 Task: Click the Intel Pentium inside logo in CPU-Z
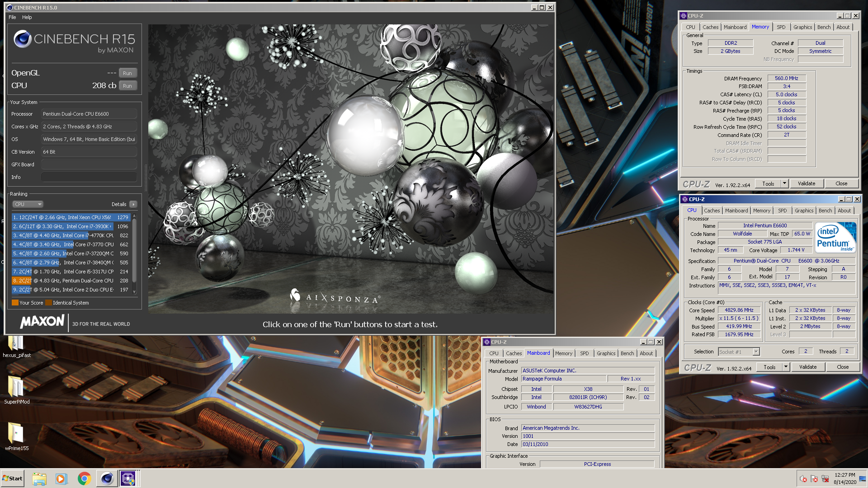coord(835,238)
